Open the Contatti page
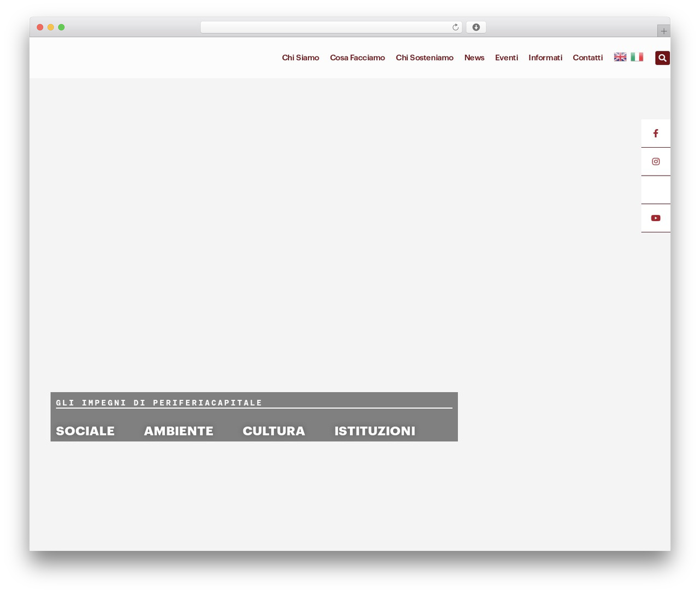The width and height of the screenshot is (700, 593). 587,57
